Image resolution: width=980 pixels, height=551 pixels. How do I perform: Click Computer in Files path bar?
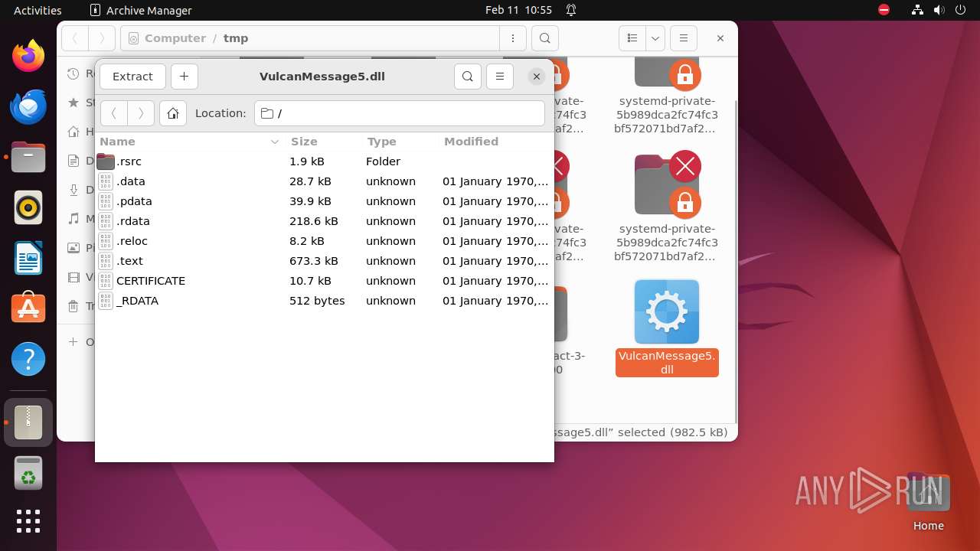pyautogui.click(x=175, y=38)
